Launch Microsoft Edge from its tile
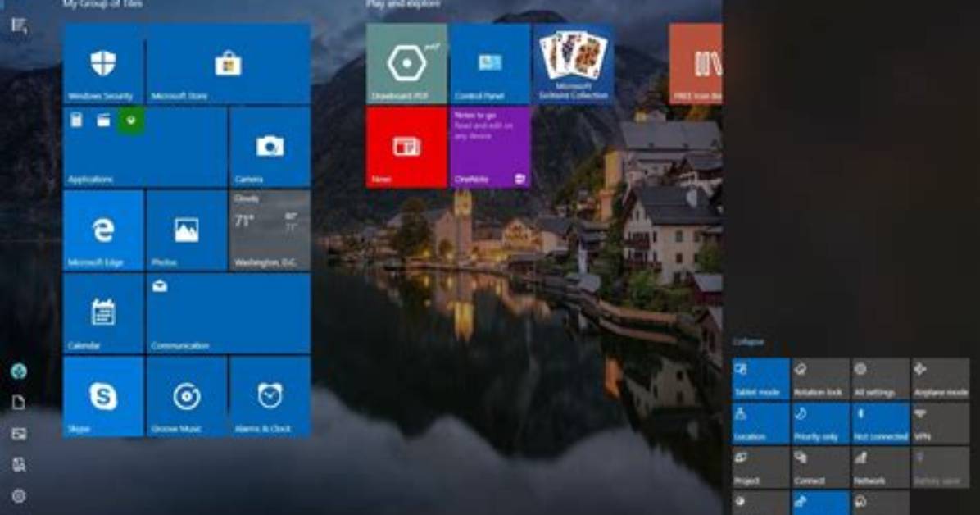This screenshot has width=980, height=515. click(x=103, y=230)
